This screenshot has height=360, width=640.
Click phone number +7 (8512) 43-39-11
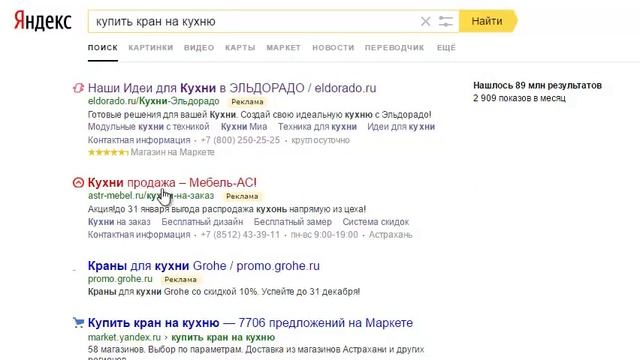pyautogui.click(x=240, y=235)
